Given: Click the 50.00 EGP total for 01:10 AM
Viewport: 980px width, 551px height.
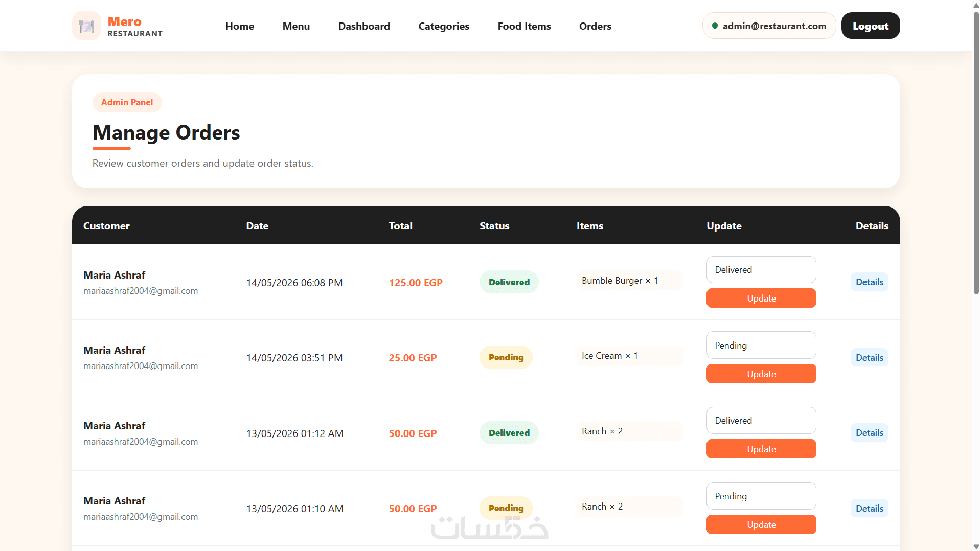Looking at the screenshot, I should 413,509.
